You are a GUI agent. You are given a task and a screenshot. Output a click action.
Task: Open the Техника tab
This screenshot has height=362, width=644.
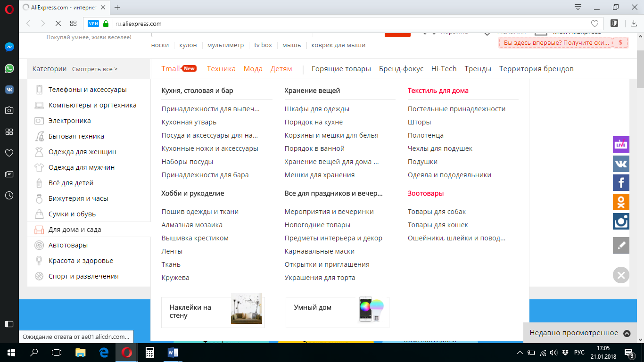(221, 69)
